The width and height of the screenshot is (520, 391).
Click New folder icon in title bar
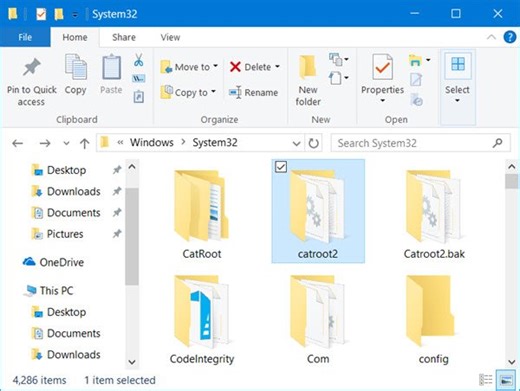[59, 14]
